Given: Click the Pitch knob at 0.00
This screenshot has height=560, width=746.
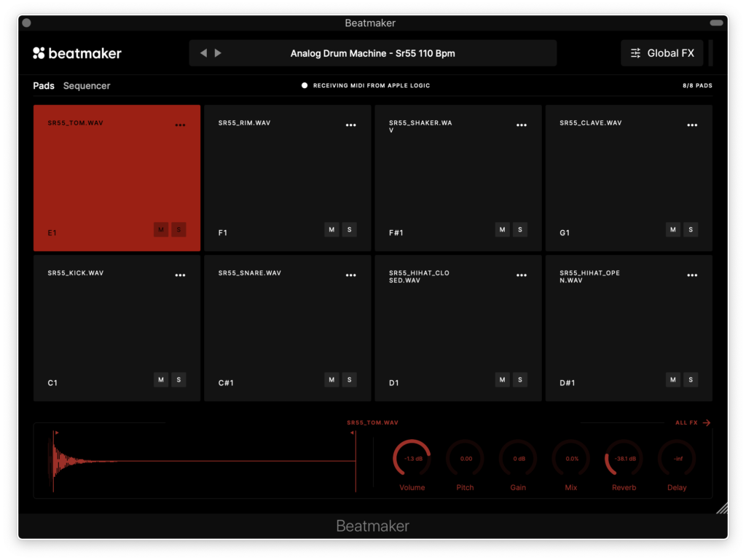Looking at the screenshot, I should 466,458.
